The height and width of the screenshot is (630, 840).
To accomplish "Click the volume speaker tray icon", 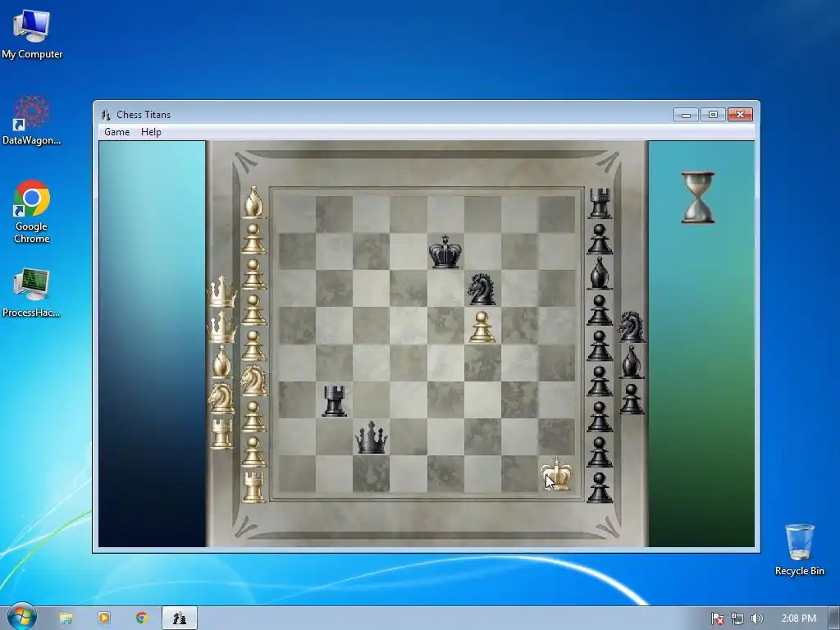I will 756,619.
